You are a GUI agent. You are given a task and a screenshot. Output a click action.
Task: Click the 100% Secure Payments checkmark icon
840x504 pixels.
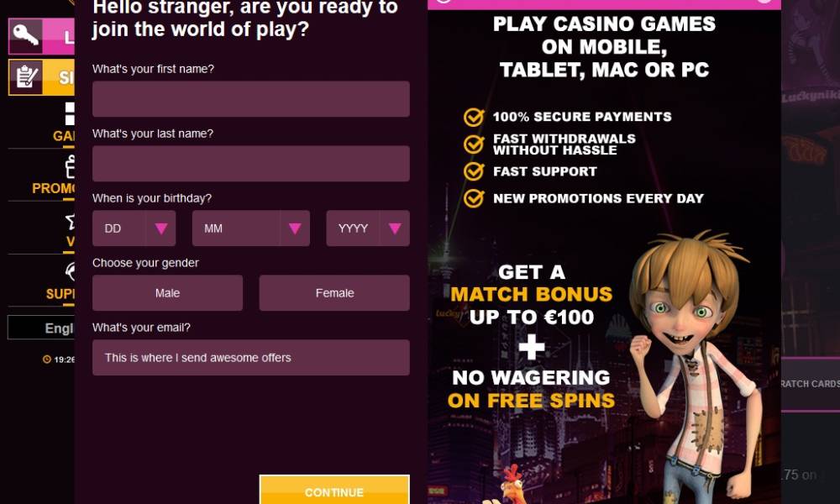pyautogui.click(x=474, y=117)
